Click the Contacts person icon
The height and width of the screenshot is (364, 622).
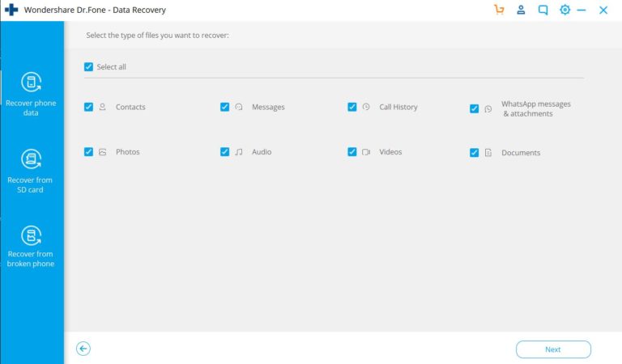(102, 107)
